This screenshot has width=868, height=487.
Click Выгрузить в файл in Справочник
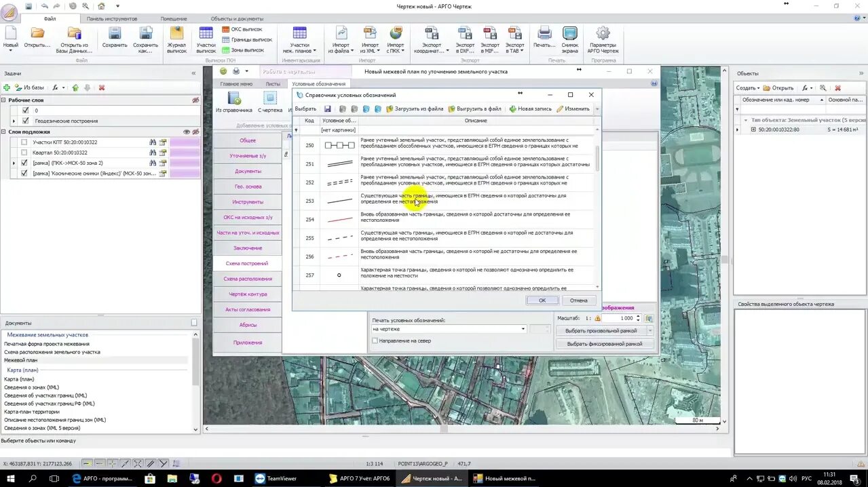474,109
